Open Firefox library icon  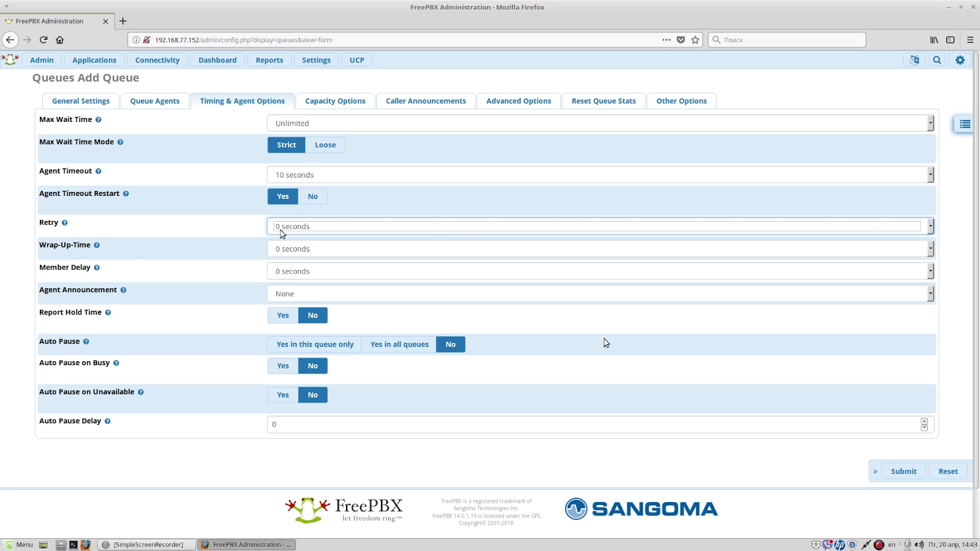click(934, 40)
